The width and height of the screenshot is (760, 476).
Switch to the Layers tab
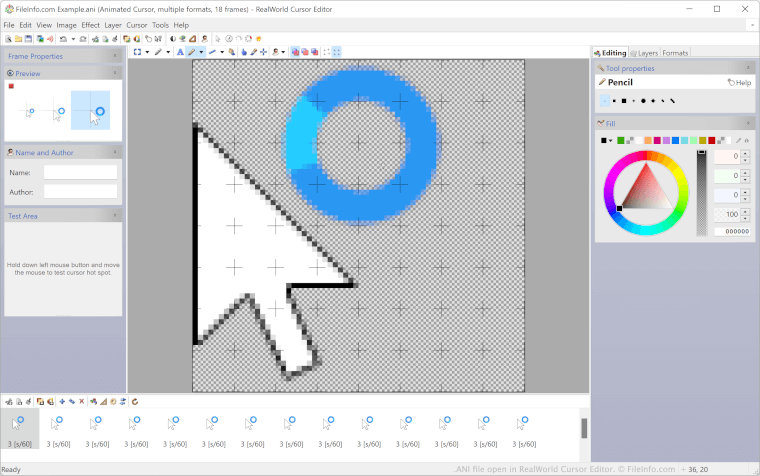(x=644, y=52)
